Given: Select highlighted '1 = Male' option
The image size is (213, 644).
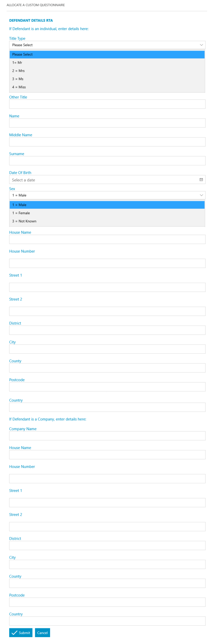Looking at the screenshot, I should click(19, 205).
